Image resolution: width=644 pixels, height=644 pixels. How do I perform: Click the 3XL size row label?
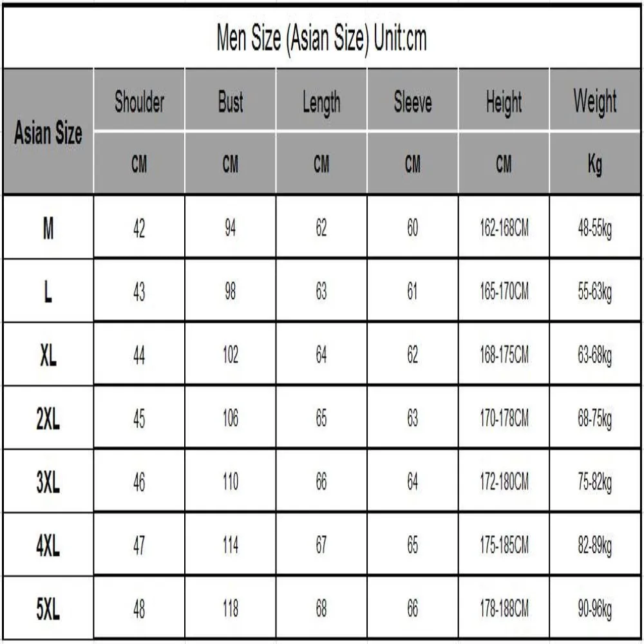click(48, 481)
